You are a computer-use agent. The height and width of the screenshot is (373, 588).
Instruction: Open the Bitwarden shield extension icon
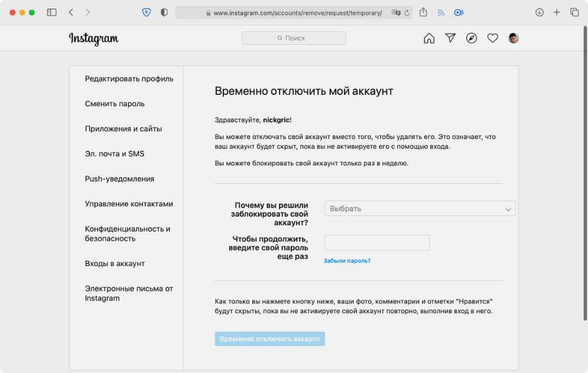(x=146, y=13)
